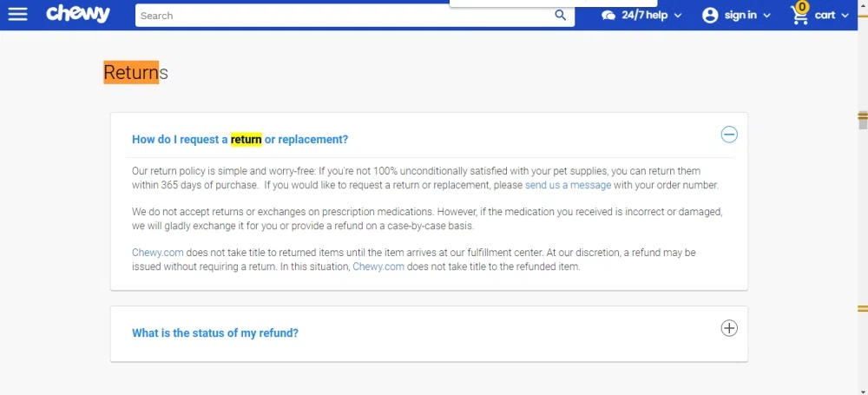This screenshot has height=395, width=868.
Task: Click the page vertical scrollbar thumb
Action: (x=863, y=121)
